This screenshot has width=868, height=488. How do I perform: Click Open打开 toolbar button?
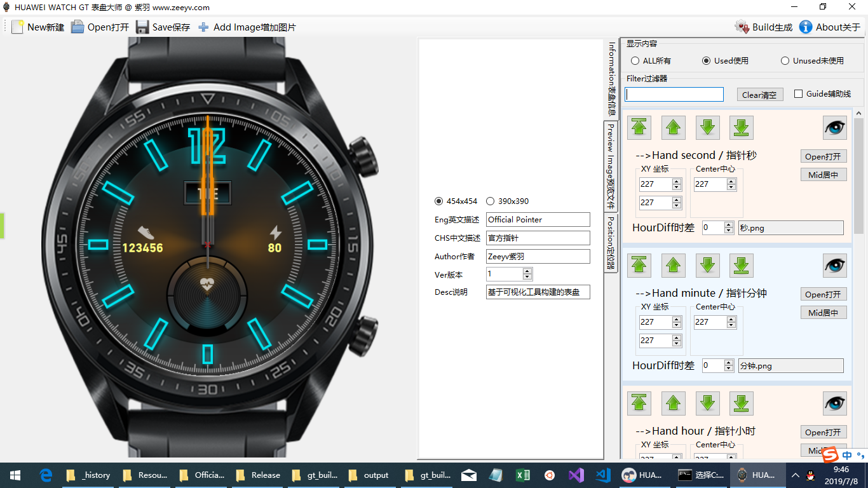pos(100,27)
